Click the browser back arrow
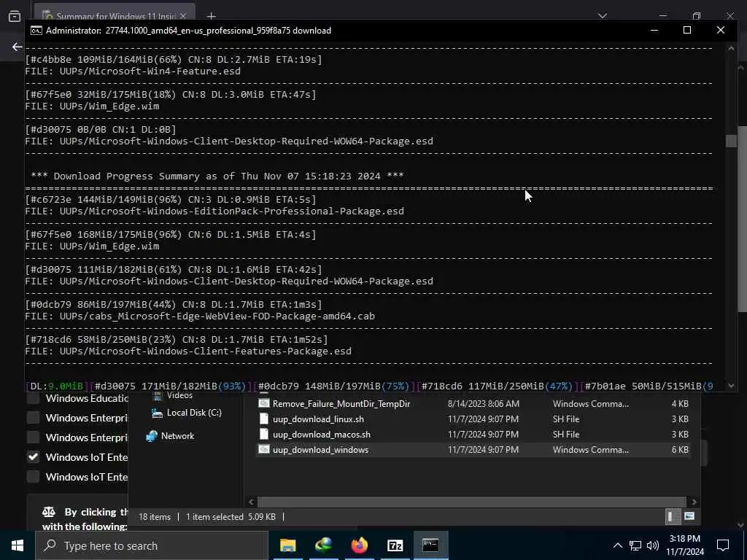747x560 pixels. 18,47
